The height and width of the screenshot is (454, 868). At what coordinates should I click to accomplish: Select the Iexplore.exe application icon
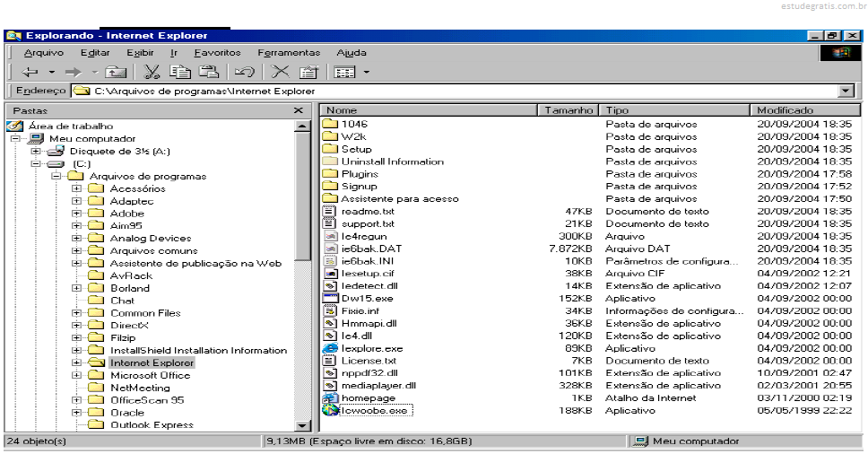tap(330, 348)
